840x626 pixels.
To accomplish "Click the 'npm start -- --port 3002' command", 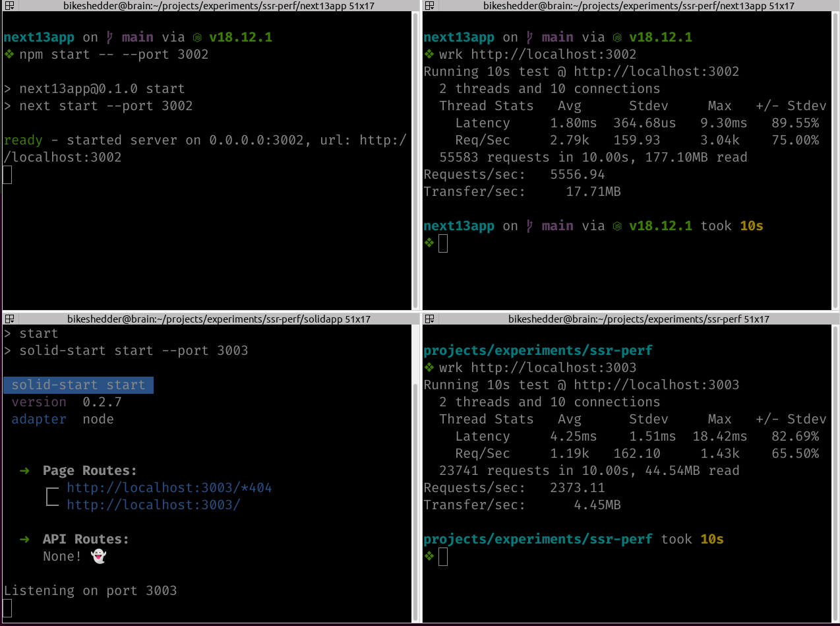I will pyautogui.click(x=114, y=55).
